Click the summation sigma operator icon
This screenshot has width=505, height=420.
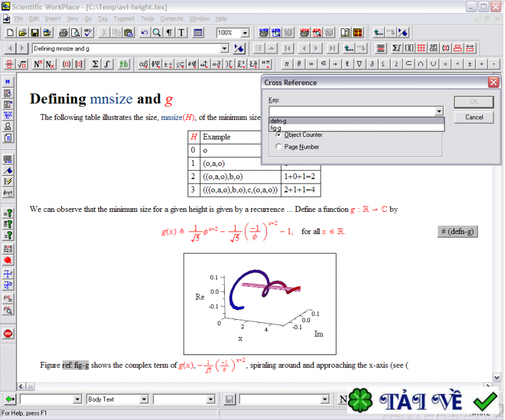tap(95, 64)
